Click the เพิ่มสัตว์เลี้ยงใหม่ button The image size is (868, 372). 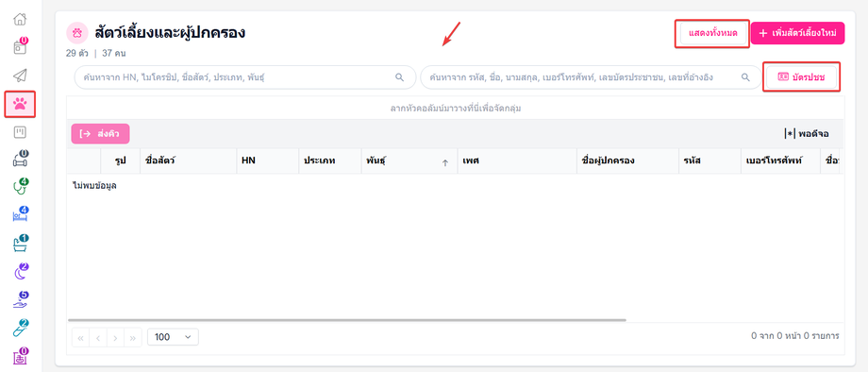tap(797, 33)
